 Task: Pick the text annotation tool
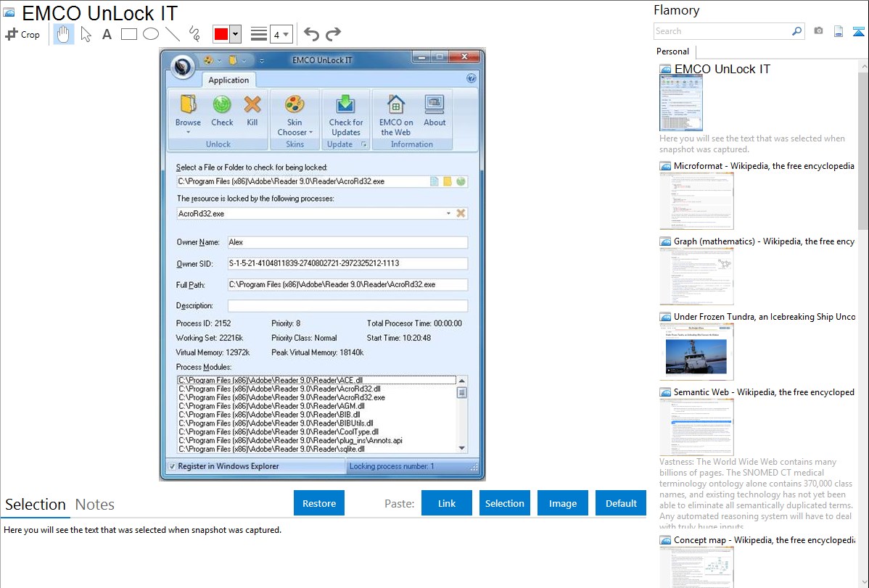click(x=107, y=34)
